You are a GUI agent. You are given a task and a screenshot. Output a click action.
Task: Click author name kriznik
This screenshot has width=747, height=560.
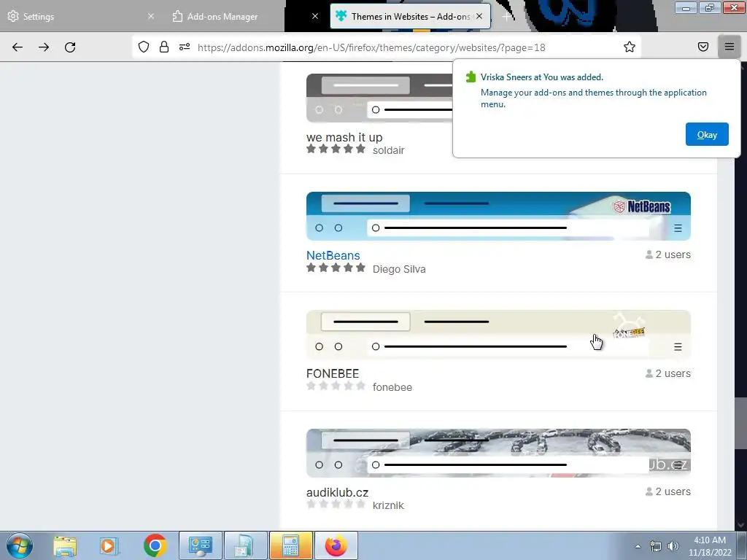388,505
